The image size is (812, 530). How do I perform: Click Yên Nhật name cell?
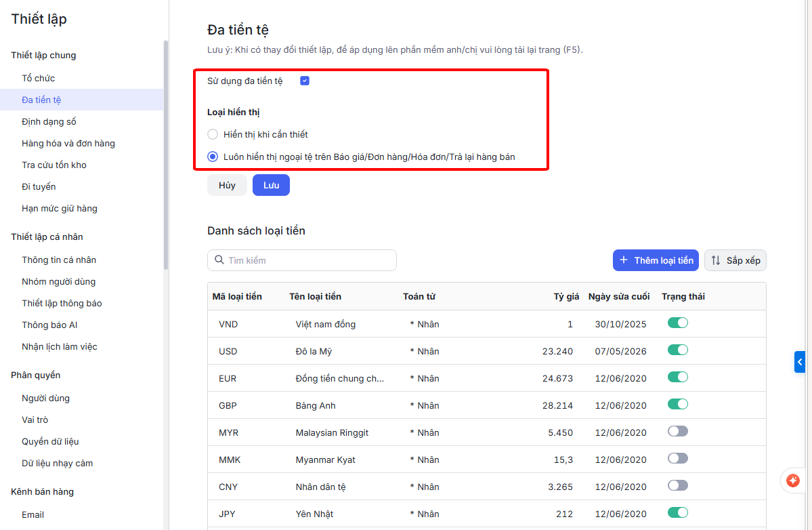(x=314, y=514)
